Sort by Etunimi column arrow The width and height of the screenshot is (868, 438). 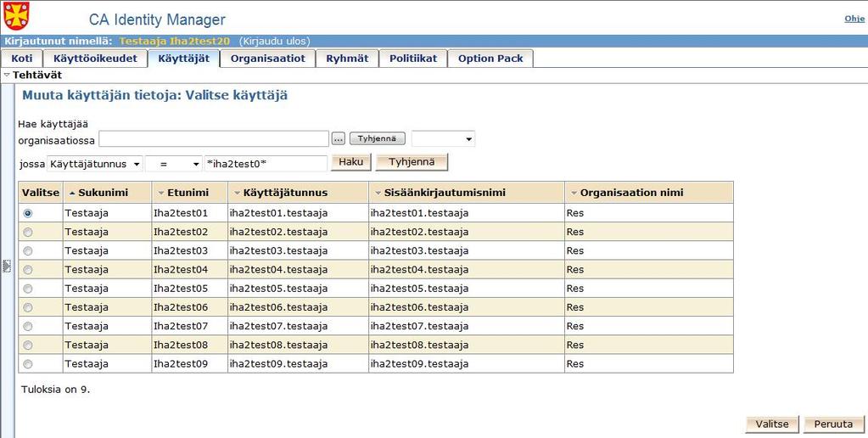(x=161, y=193)
